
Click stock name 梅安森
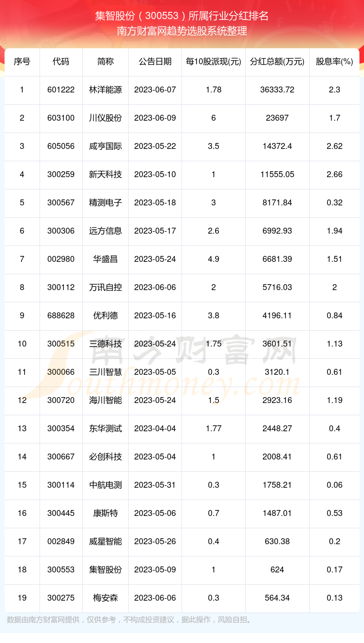coord(106,598)
